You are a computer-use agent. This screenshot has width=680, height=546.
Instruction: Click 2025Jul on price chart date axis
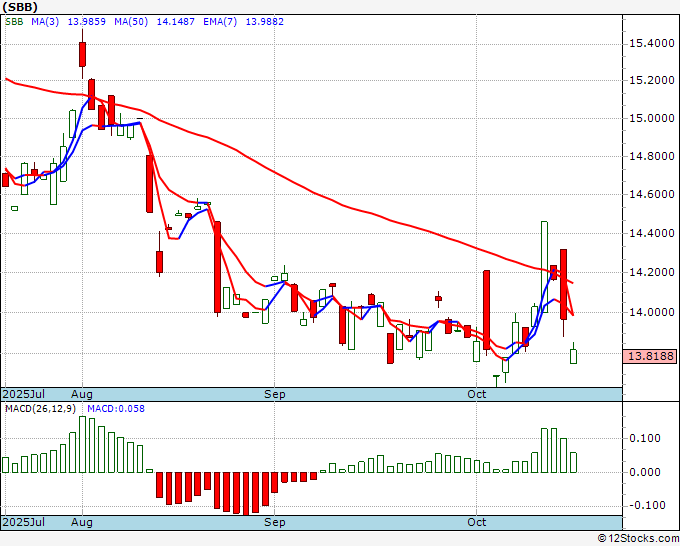(23, 394)
